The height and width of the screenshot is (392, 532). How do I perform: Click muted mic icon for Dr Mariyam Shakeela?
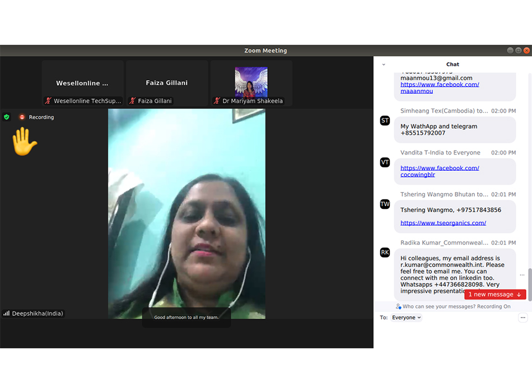point(217,101)
